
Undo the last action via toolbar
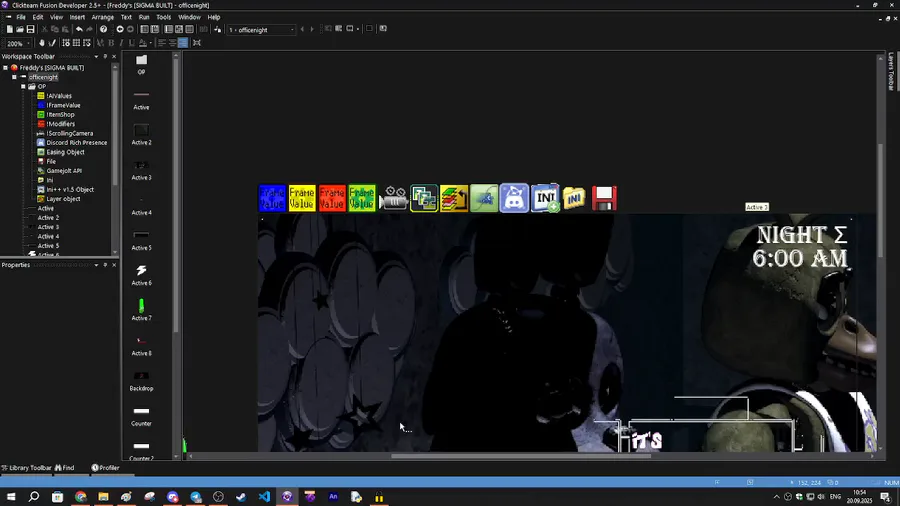79,29
